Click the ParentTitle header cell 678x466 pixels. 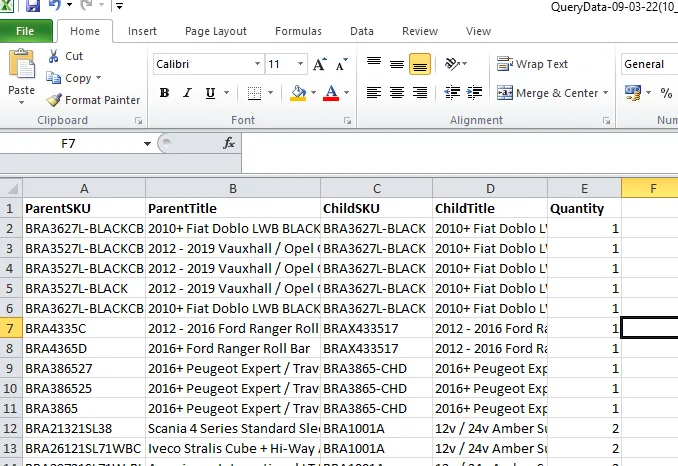pos(233,208)
